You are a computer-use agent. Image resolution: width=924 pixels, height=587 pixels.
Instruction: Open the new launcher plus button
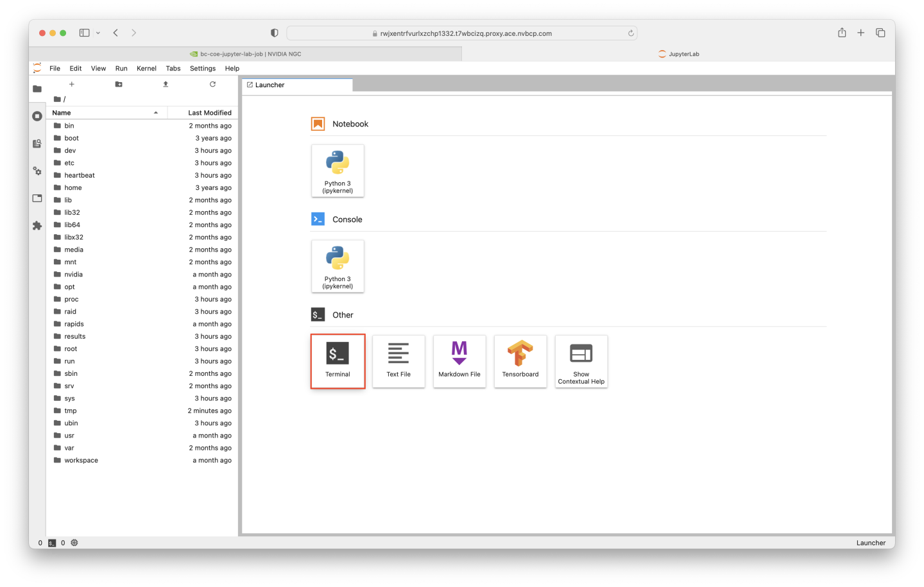[x=71, y=84]
